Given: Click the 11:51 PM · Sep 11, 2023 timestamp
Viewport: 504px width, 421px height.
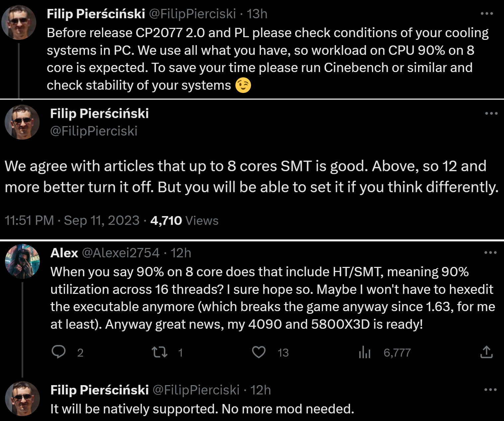Looking at the screenshot, I should coord(72,220).
